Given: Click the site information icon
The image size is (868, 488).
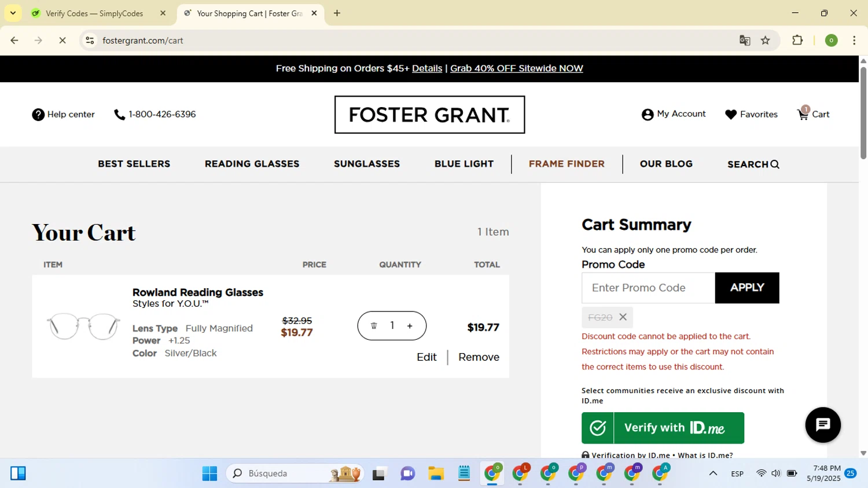Looking at the screenshot, I should pos(90,41).
